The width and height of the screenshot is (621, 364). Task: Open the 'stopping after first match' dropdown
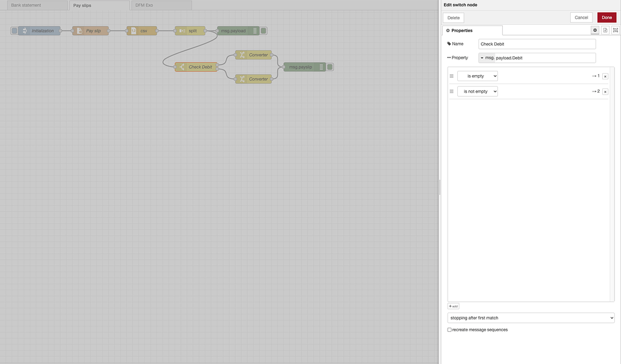click(531, 317)
